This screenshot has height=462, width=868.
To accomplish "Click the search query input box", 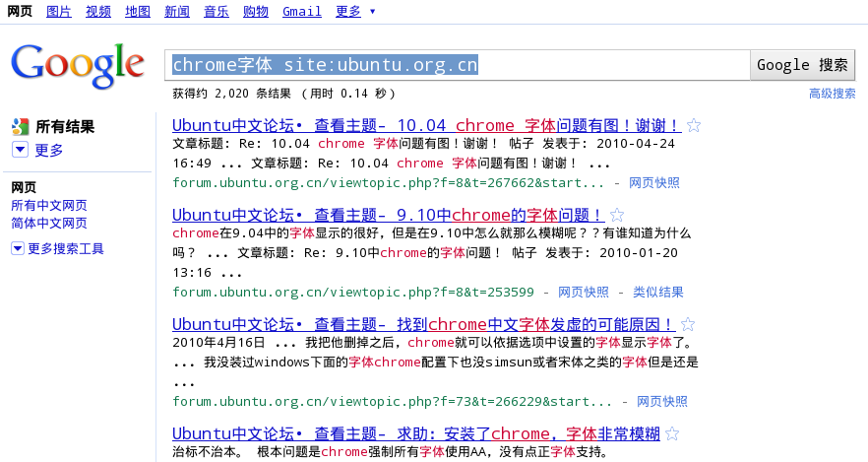I will pyautogui.click(x=458, y=65).
